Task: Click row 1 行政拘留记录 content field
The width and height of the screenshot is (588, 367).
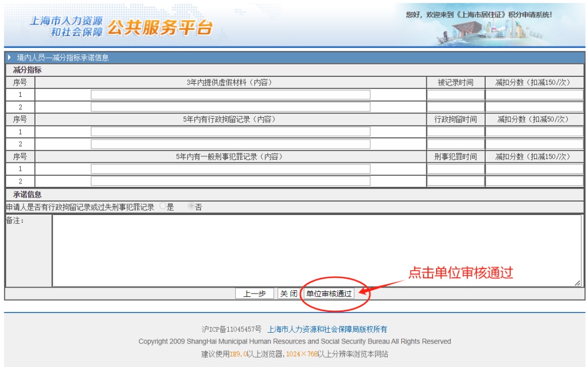Action: [230, 132]
